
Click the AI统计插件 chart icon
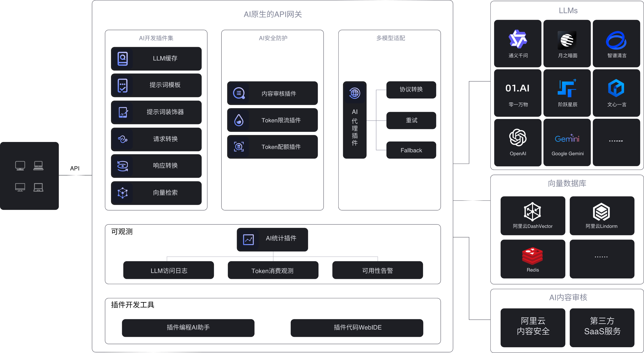point(249,240)
